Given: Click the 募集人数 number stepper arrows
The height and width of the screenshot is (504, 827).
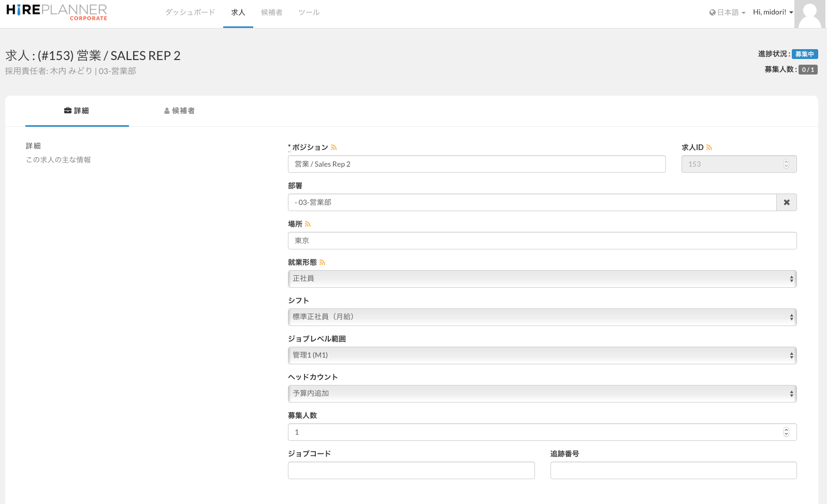Looking at the screenshot, I should 786,432.
